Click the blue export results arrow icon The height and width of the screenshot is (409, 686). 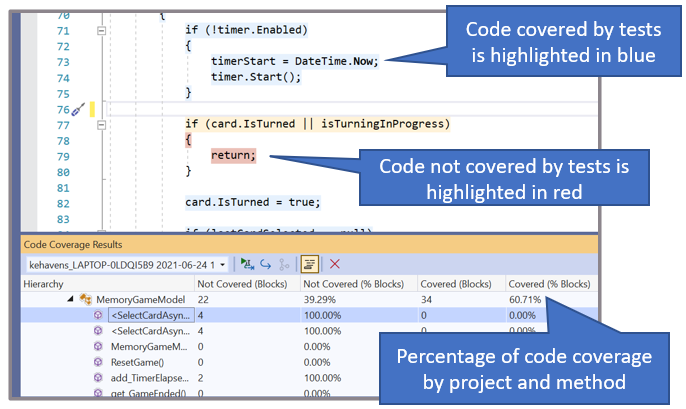(266, 264)
